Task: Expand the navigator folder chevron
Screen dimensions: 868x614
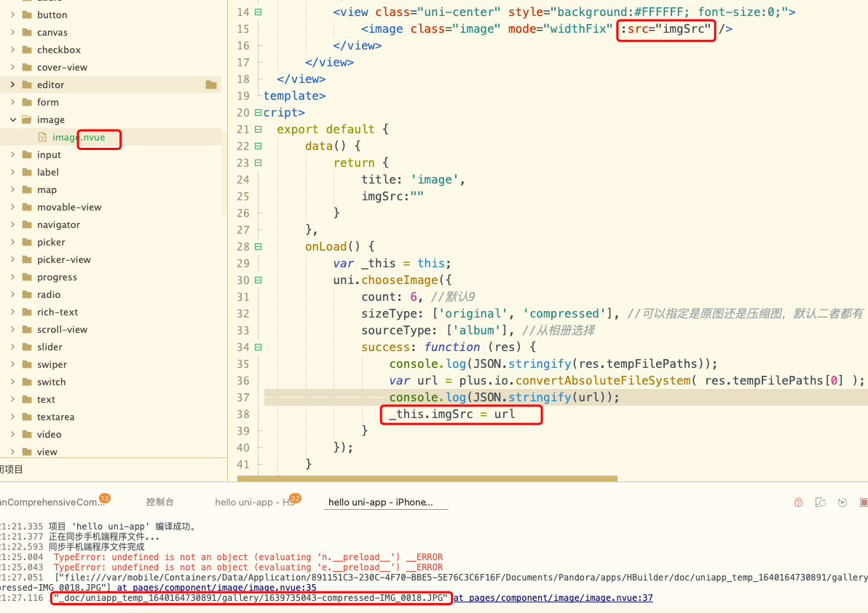Action: pyautogui.click(x=12, y=225)
